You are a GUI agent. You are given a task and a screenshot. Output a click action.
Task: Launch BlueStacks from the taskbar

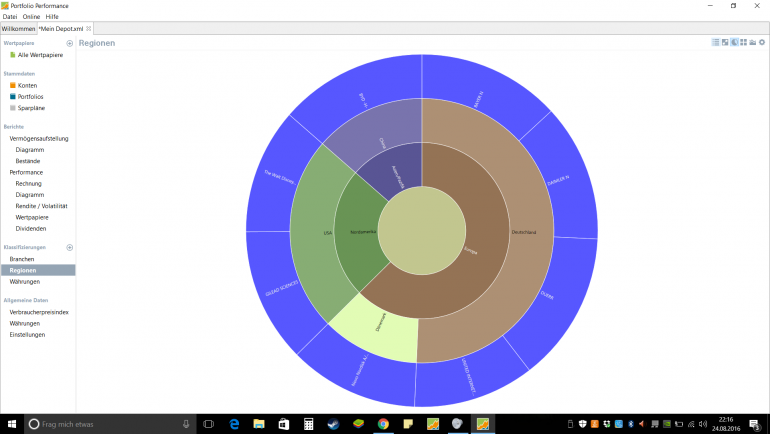click(358, 424)
